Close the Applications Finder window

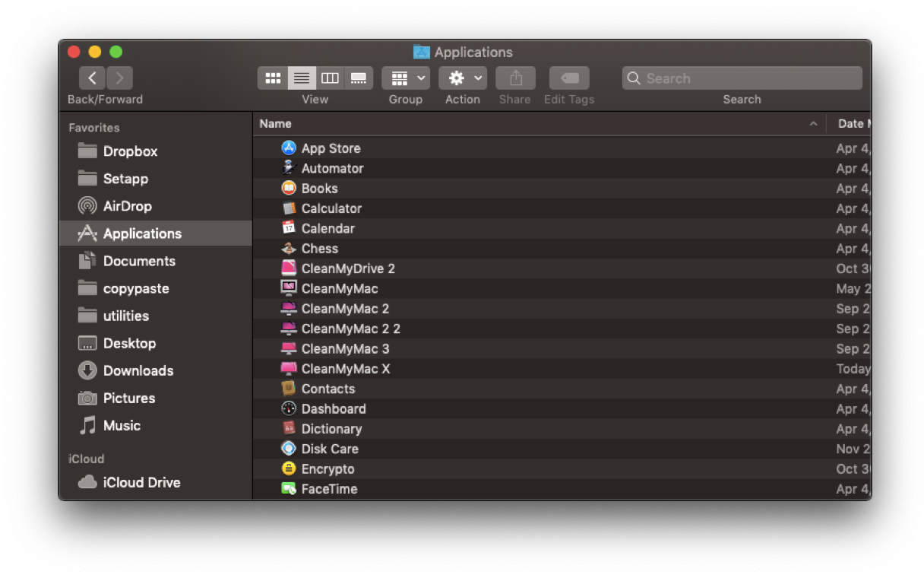74,52
